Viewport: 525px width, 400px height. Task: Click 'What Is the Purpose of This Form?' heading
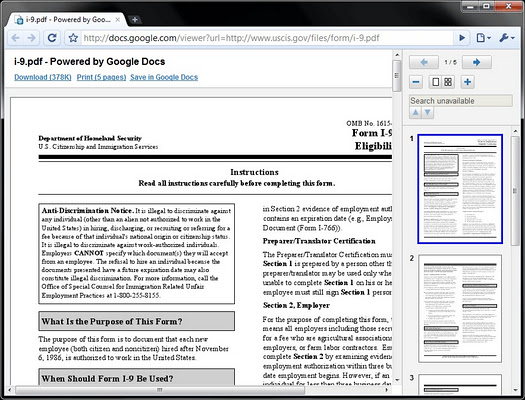click(112, 321)
